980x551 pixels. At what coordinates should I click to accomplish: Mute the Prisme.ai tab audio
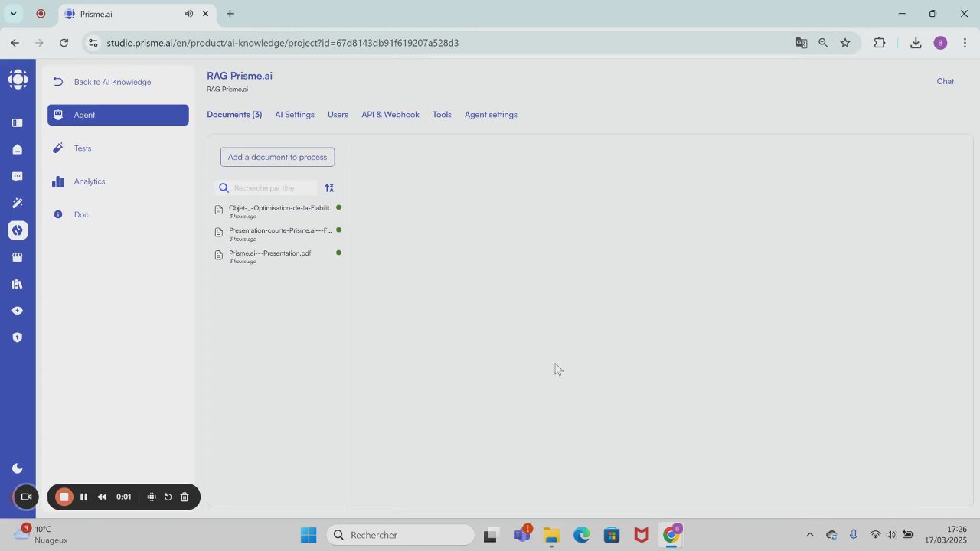tap(189, 14)
